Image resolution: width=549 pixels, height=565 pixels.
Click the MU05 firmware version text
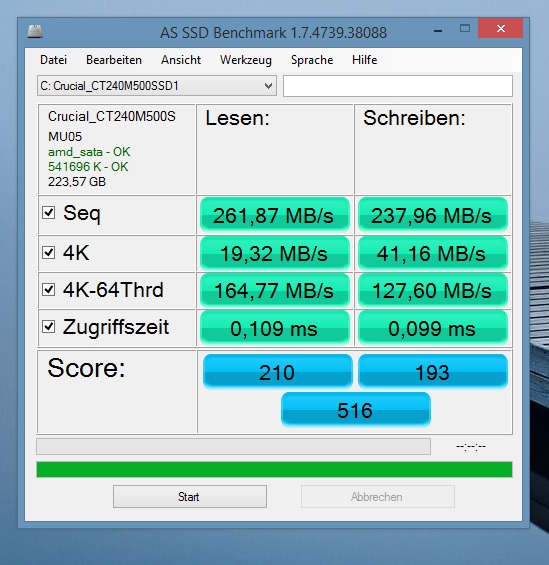coord(65,137)
